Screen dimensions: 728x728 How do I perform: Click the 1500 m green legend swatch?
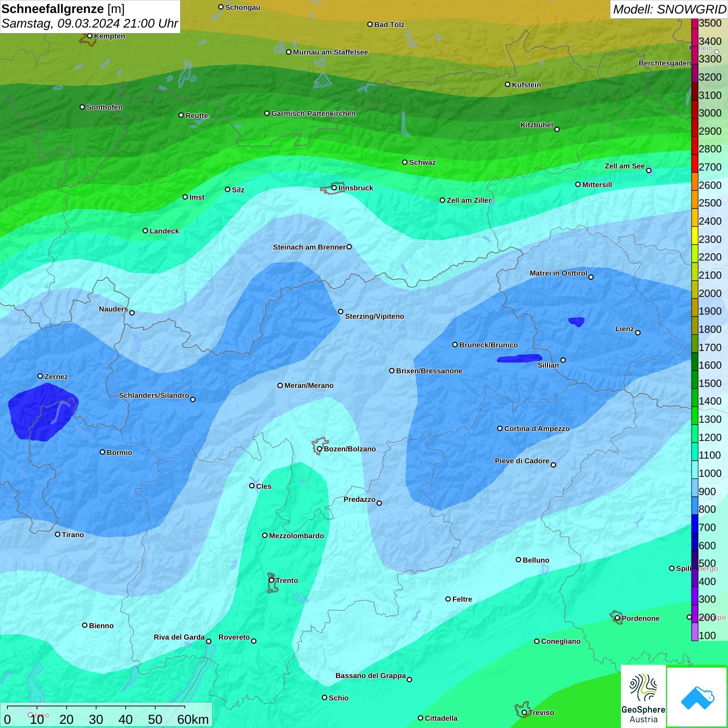(695, 380)
